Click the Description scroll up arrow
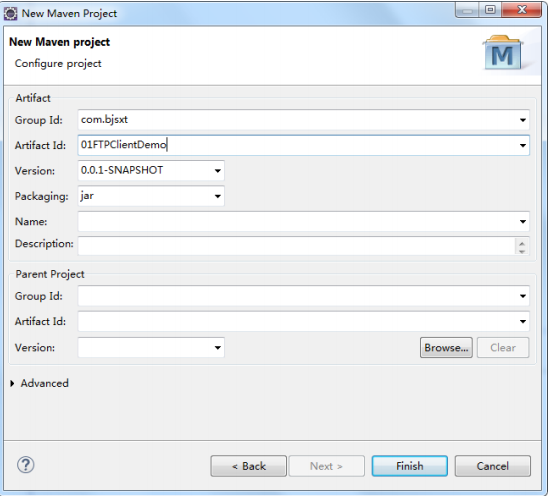The image size is (552, 498). point(522,243)
